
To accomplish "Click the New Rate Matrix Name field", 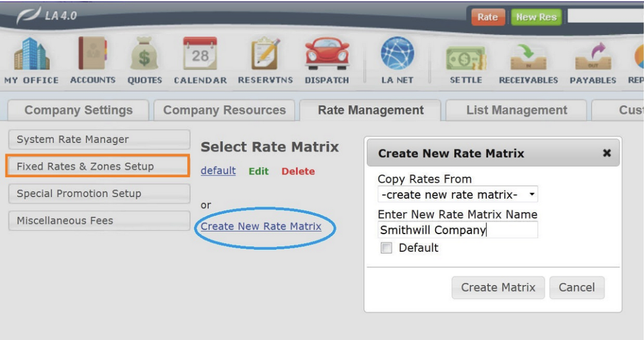I will click(x=457, y=230).
